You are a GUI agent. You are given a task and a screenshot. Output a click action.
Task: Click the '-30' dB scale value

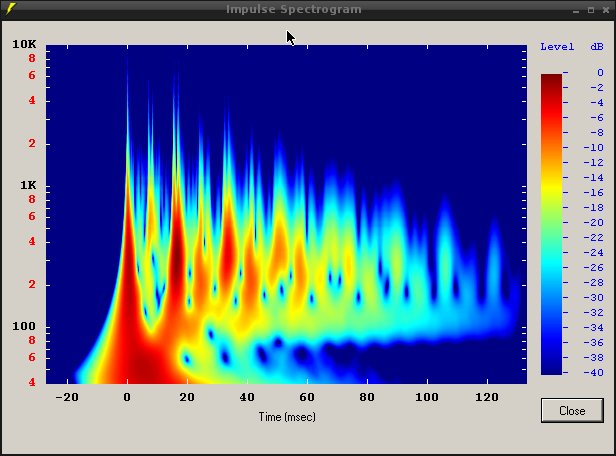[593, 297]
